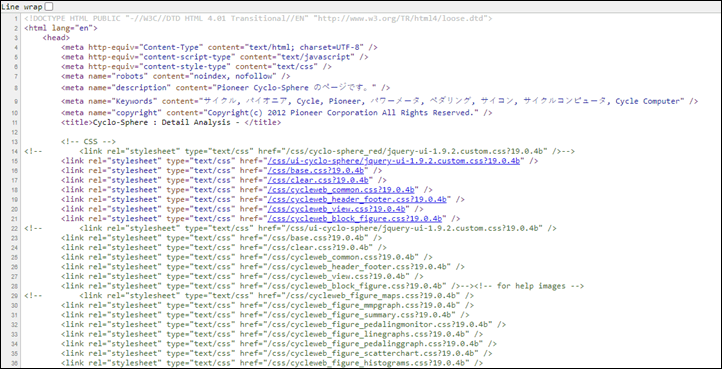Click the cycleweb_figure_histograms.css line
The height and width of the screenshot is (369, 722).
[272, 363]
